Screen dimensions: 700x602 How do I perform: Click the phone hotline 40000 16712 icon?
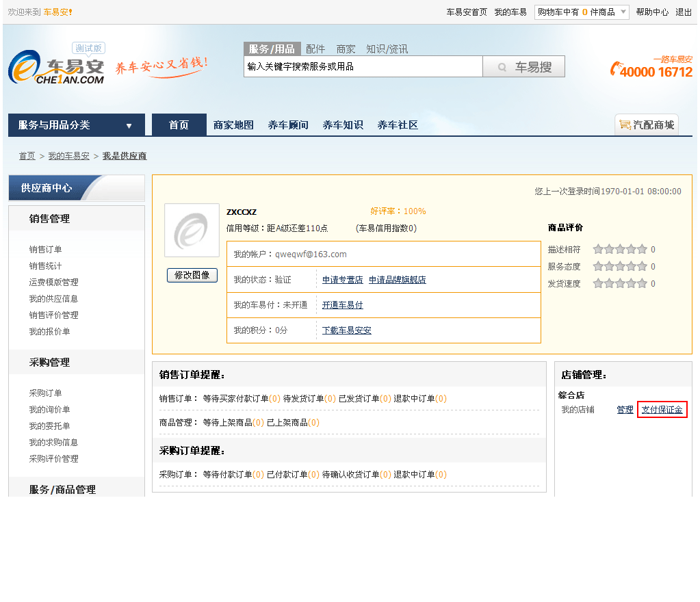pyautogui.click(x=616, y=68)
